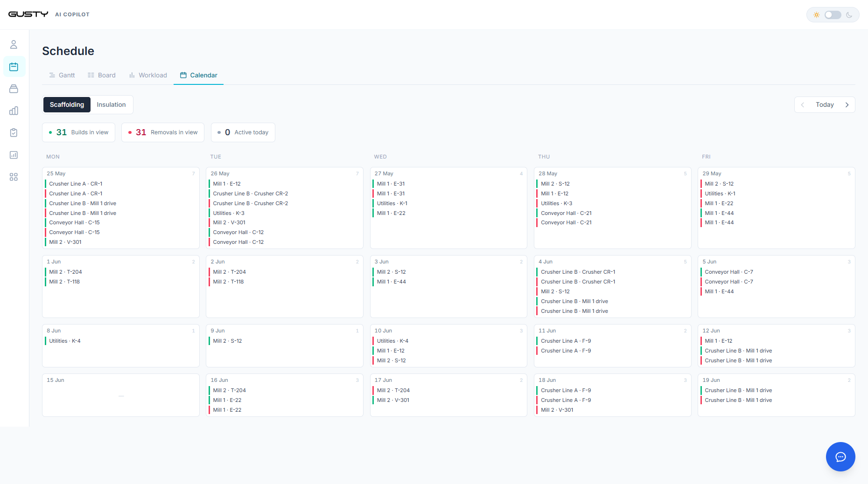Select the Scaffolding segment
Screen dimensions: 868x484
pos(67,104)
